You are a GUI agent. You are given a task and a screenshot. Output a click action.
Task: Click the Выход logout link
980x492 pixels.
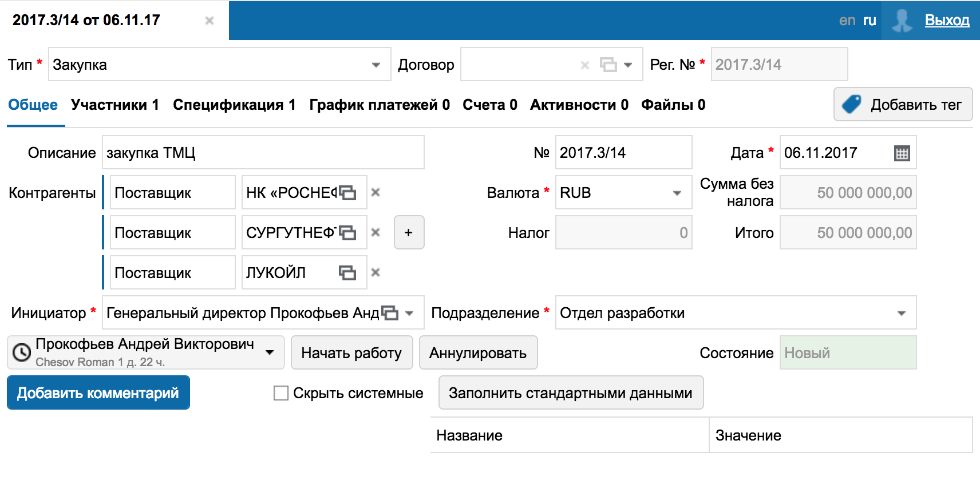947,21
